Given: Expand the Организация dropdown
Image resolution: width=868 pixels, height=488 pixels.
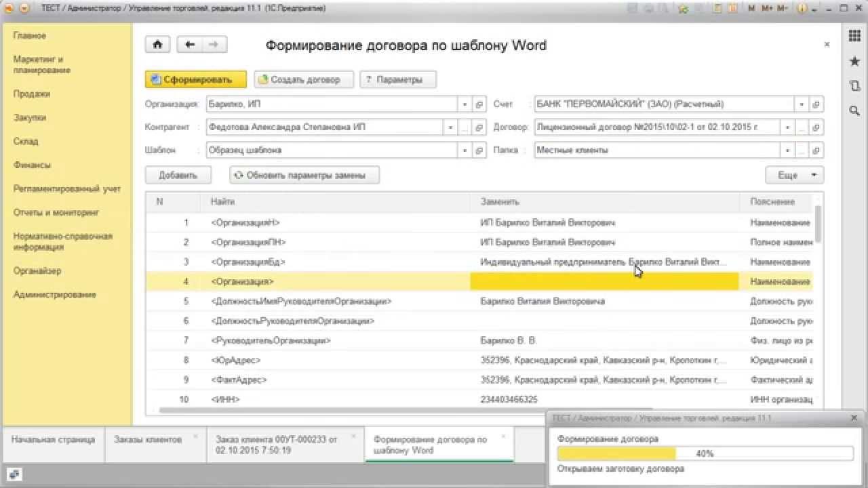Looking at the screenshot, I should (465, 104).
